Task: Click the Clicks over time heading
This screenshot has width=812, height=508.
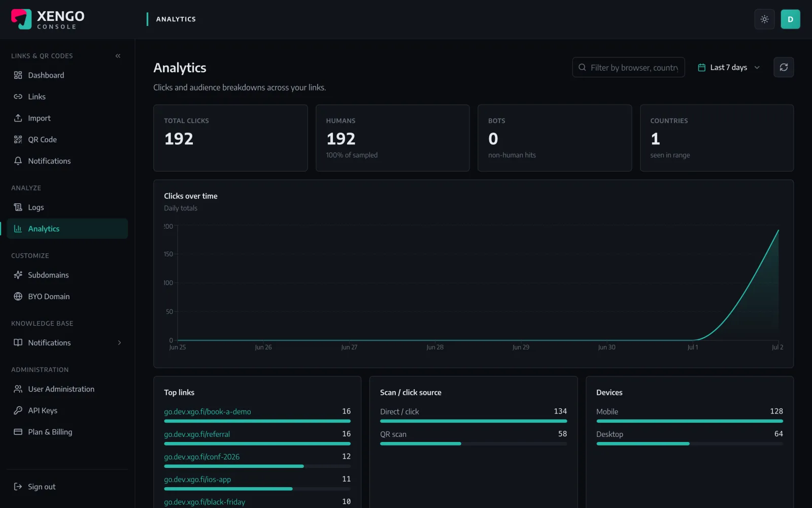Action: [x=190, y=196]
